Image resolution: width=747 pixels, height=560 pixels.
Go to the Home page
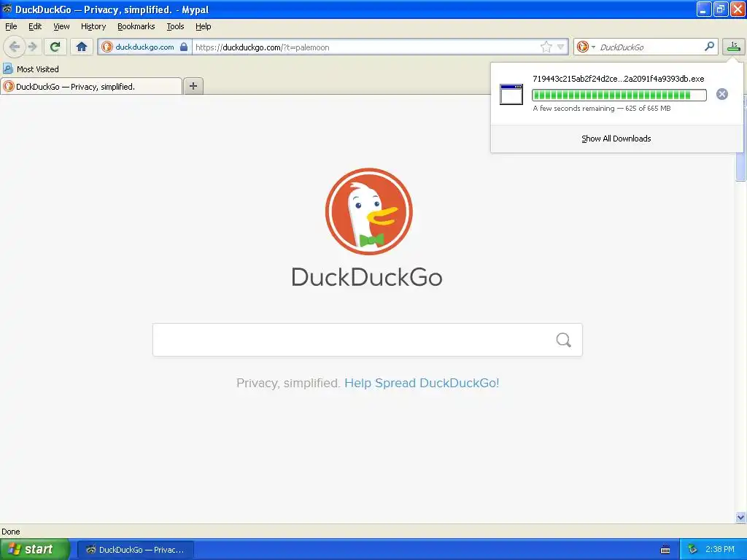tap(82, 47)
